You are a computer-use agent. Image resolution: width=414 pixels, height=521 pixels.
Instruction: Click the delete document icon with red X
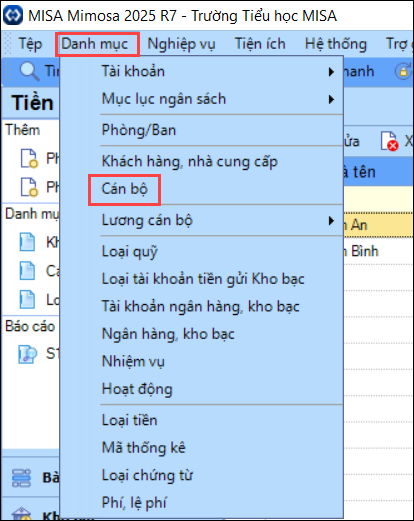[x=389, y=141]
